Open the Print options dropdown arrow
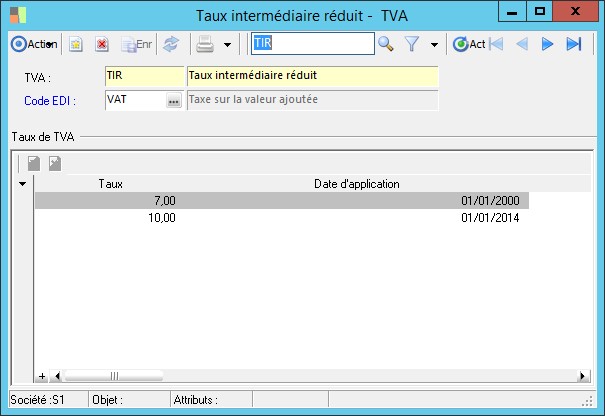The height and width of the screenshot is (416, 605). point(228,45)
